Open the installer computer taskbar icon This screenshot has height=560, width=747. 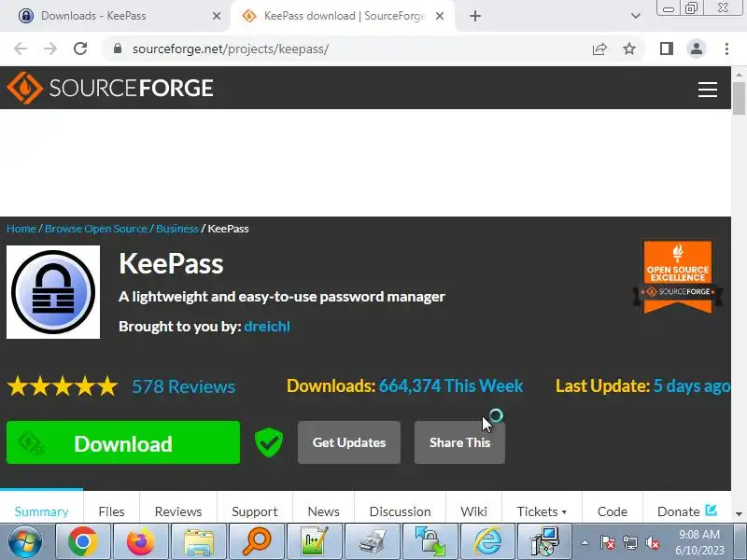click(545, 541)
